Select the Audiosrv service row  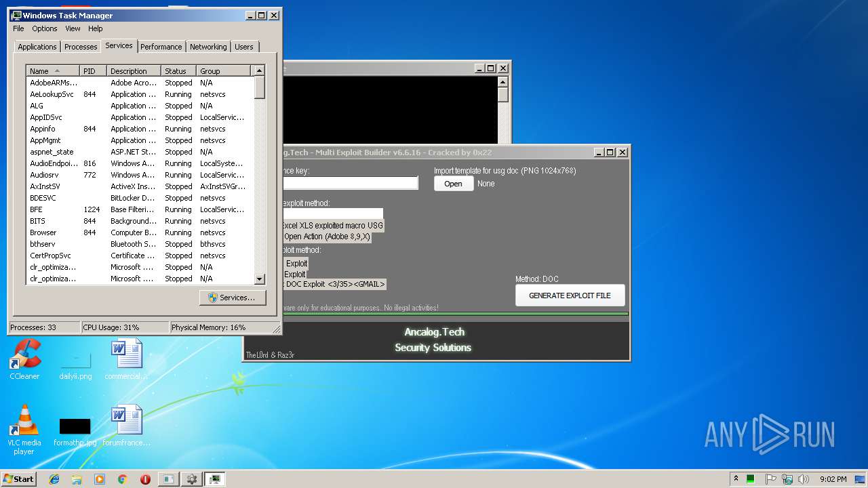click(x=140, y=175)
